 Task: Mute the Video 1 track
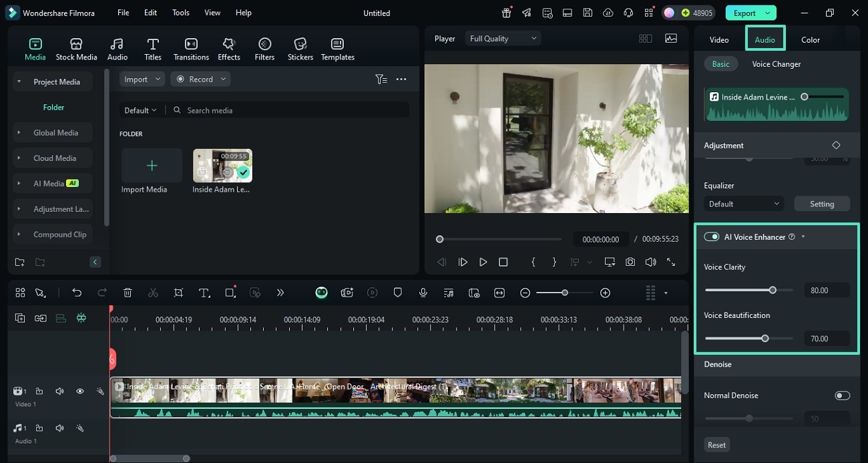(59, 391)
